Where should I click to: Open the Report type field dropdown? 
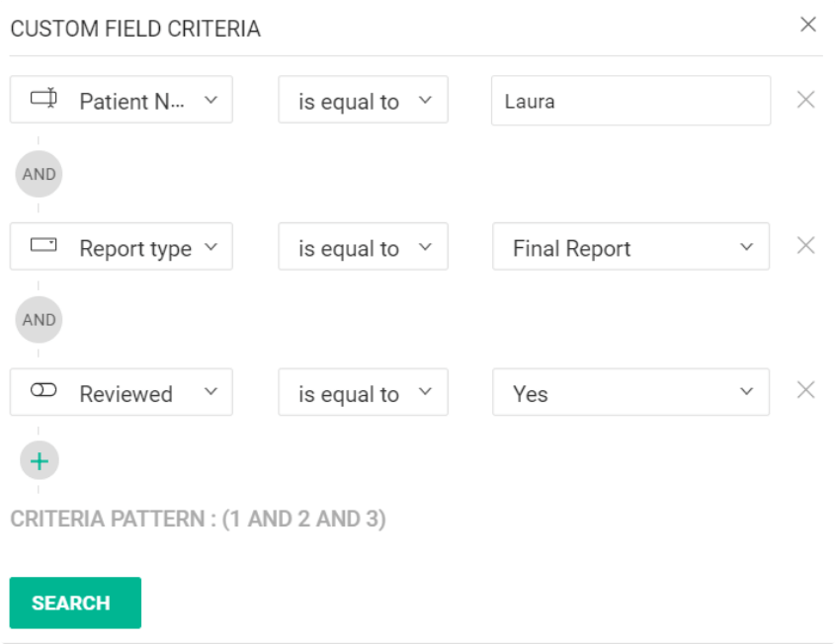209,247
